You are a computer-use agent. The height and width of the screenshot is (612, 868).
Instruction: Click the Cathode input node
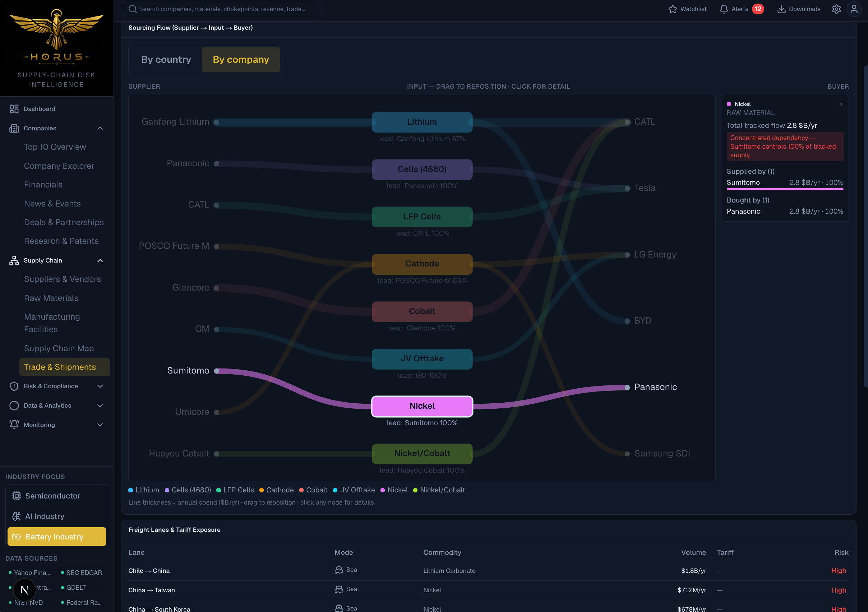pos(422,264)
